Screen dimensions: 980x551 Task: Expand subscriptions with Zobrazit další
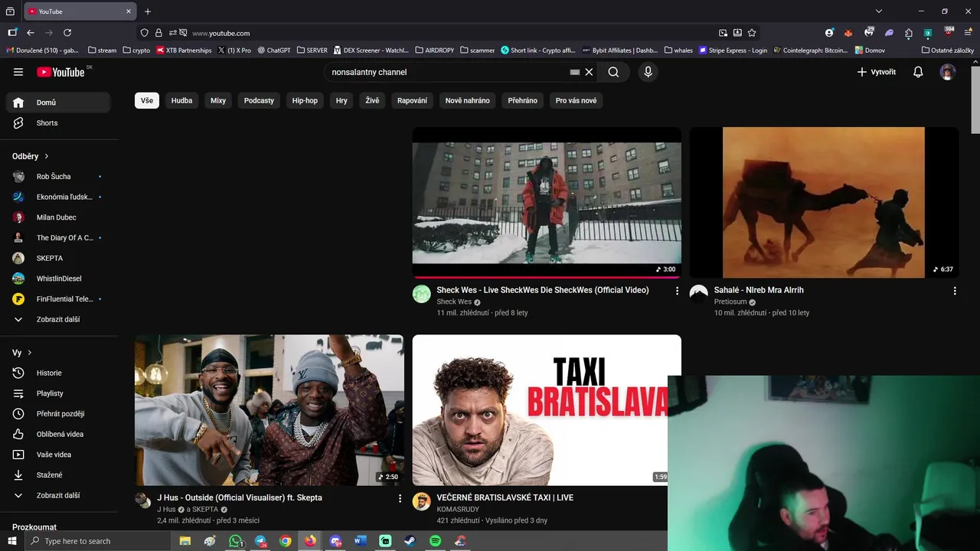[x=59, y=319]
